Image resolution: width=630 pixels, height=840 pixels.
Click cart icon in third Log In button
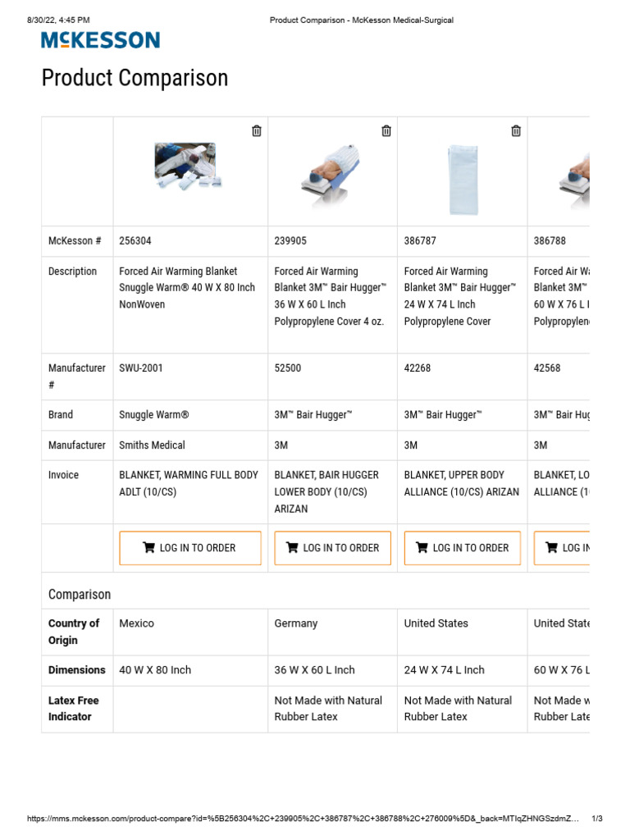(x=422, y=547)
